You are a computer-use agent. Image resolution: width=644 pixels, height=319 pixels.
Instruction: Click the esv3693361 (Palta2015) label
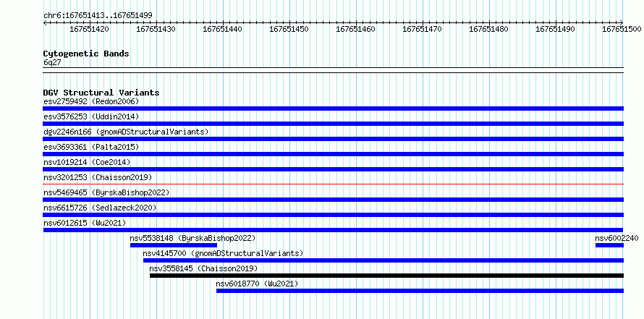91,147
